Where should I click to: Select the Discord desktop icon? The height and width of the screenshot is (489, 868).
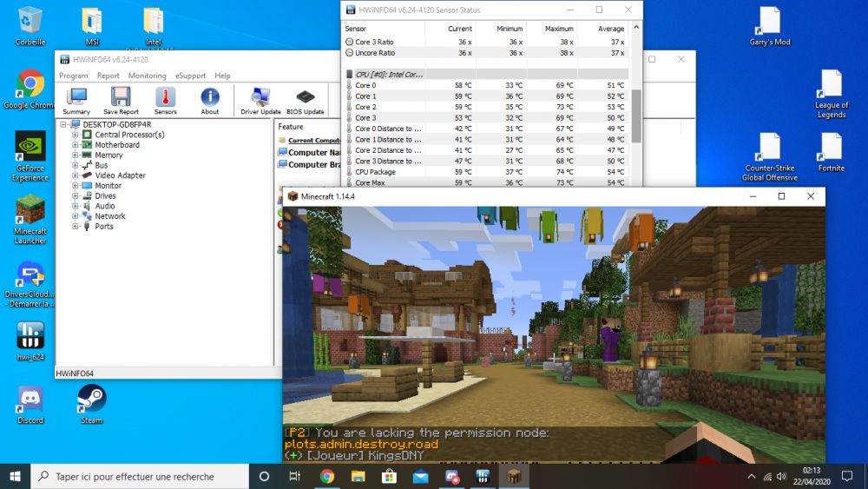coord(30,401)
